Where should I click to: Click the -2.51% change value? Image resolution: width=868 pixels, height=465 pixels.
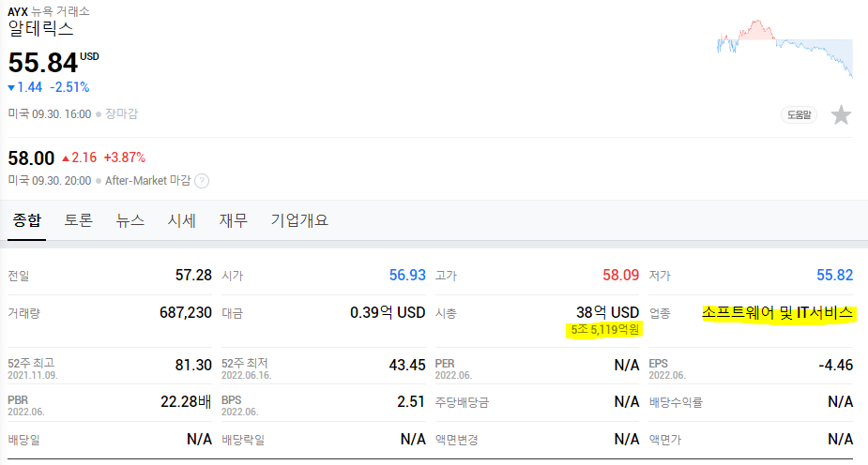pos(69,87)
